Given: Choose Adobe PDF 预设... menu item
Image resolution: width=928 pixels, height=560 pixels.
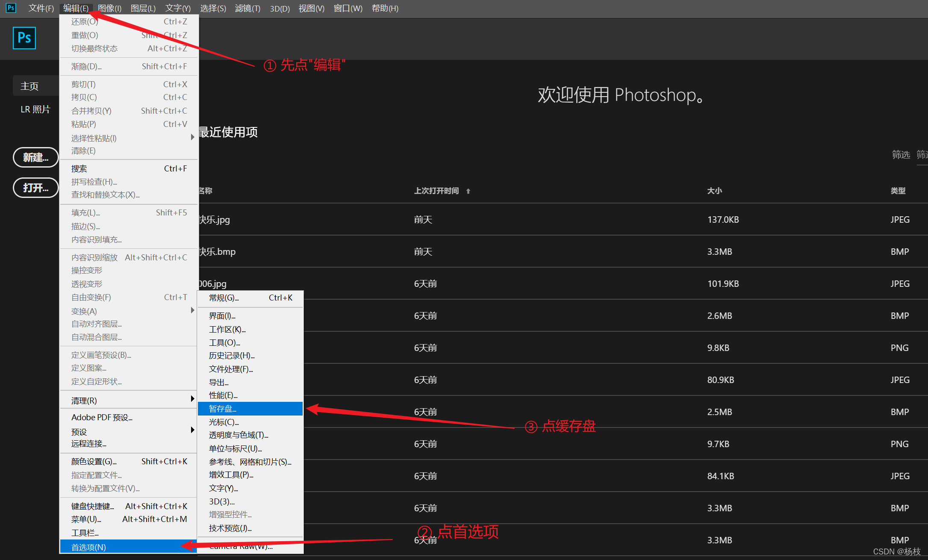Looking at the screenshot, I should pyautogui.click(x=129, y=417).
